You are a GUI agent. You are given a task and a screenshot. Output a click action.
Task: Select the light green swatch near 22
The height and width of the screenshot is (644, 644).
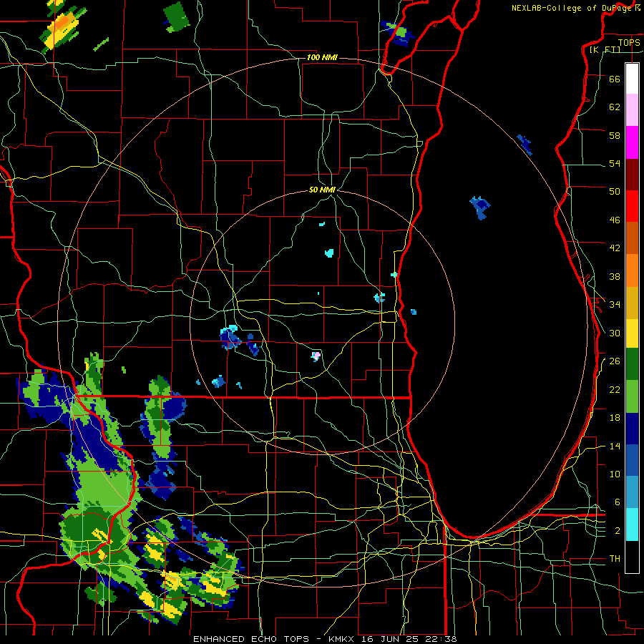[x=632, y=396]
